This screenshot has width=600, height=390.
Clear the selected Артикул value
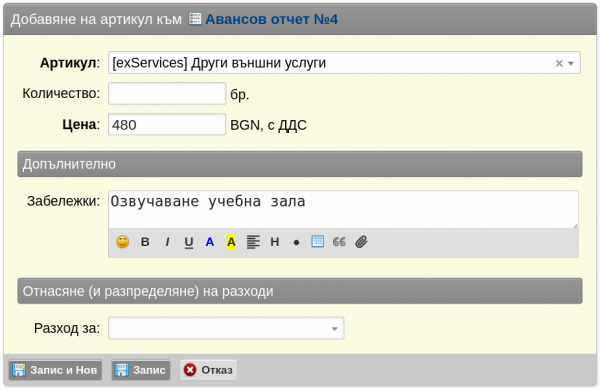[x=559, y=63]
